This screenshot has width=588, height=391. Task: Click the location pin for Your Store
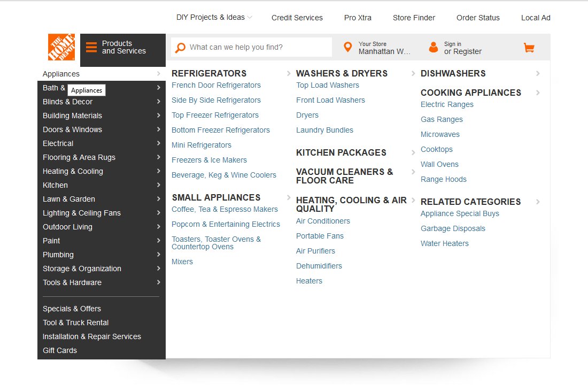pyautogui.click(x=348, y=47)
